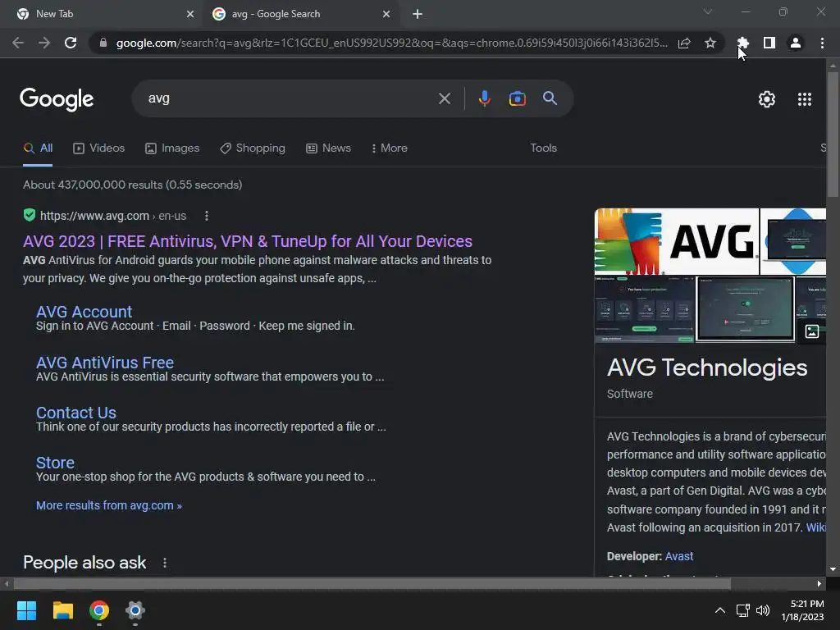Bookmark this tab with the star icon
This screenshot has height=630, width=840.
tap(710, 43)
